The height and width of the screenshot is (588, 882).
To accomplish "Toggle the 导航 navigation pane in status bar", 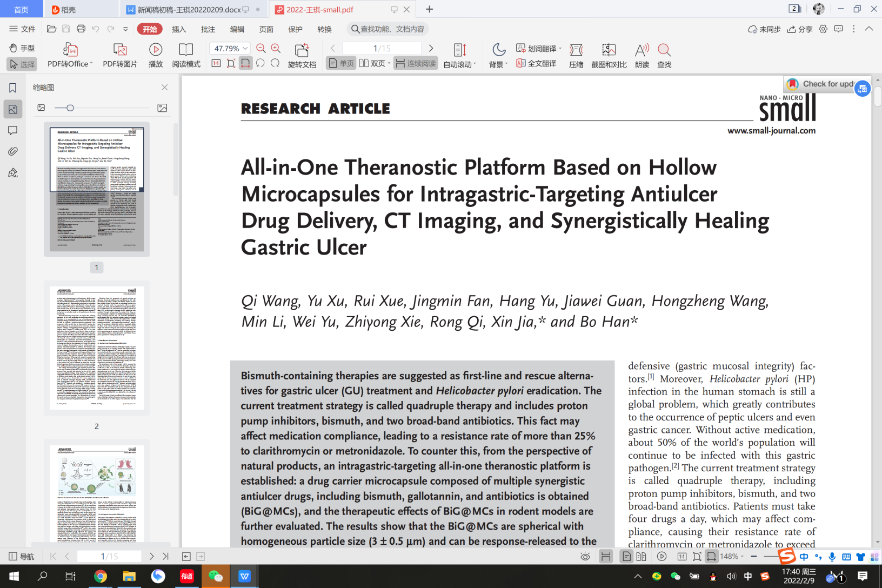I will tap(22, 556).
